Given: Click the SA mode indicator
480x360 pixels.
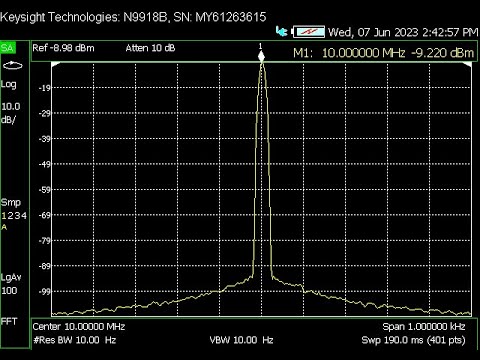Looking at the screenshot, I should (x=8, y=48).
